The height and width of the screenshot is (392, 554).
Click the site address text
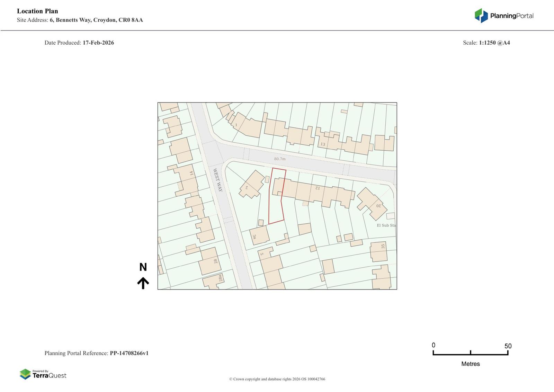pyautogui.click(x=96, y=20)
